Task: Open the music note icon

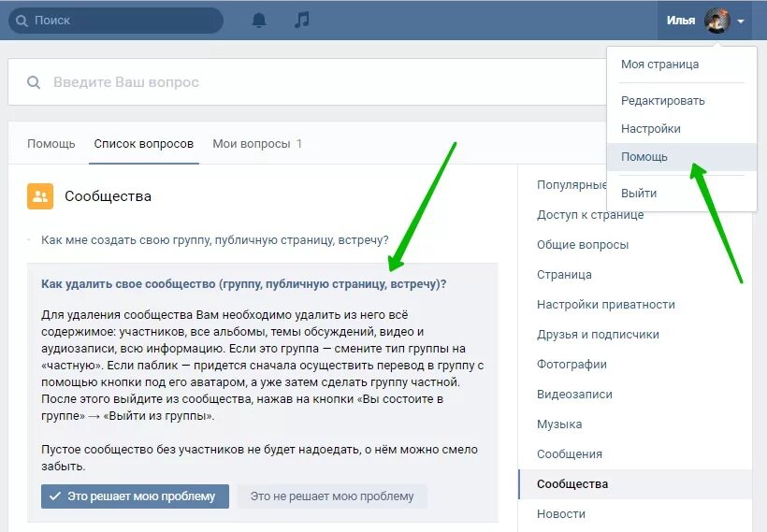Action: (x=302, y=20)
